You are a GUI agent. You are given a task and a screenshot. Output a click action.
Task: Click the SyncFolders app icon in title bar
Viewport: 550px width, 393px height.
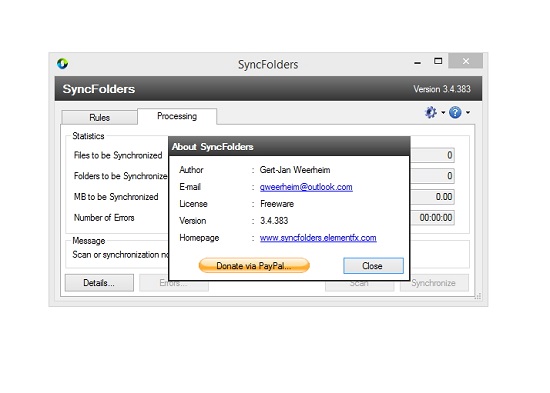[62, 64]
